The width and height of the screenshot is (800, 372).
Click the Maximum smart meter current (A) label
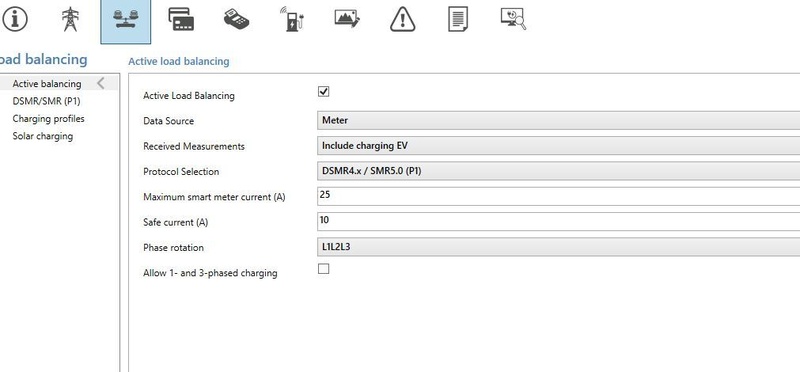click(214, 197)
